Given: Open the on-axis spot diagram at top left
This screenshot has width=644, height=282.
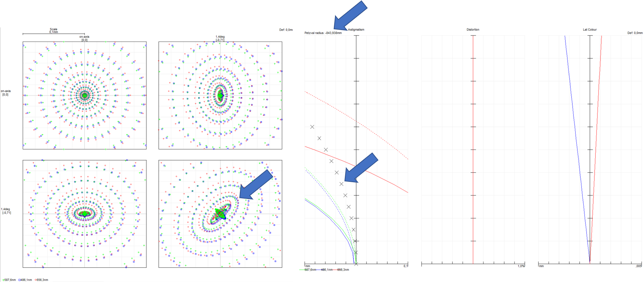Looking at the screenshot, I should click(x=84, y=95).
